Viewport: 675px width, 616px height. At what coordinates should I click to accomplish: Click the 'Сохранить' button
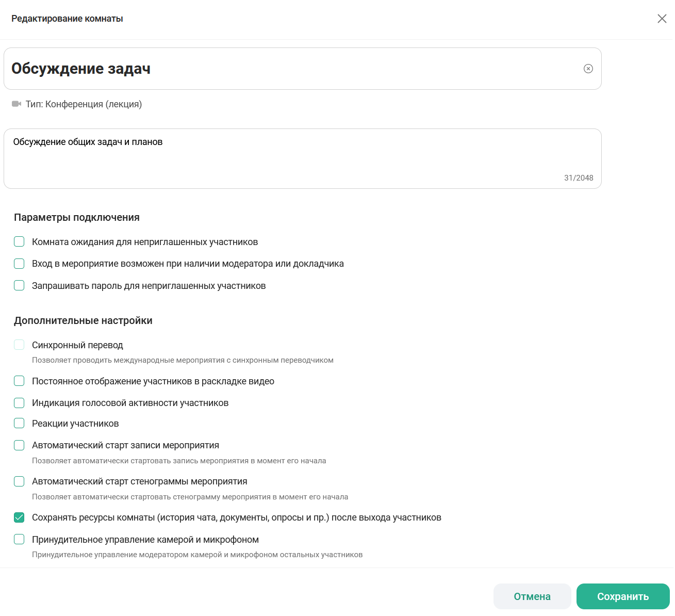coord(622,596)
